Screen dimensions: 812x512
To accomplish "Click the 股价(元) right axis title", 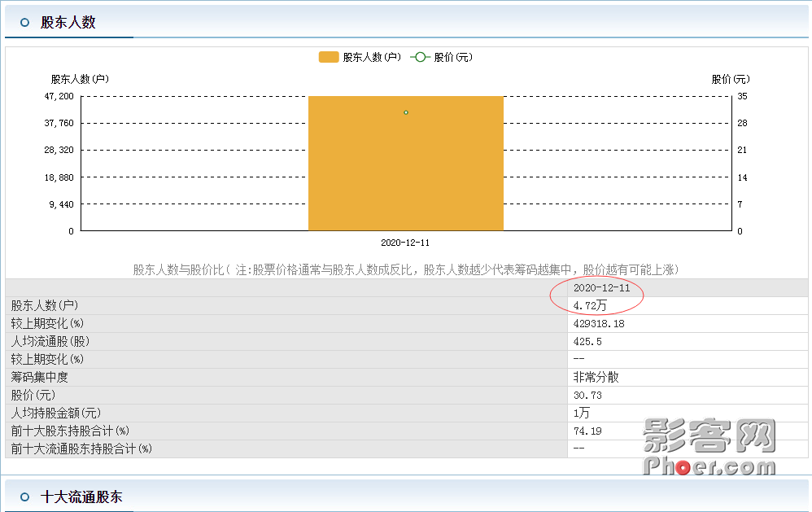I will click(730, 79).
